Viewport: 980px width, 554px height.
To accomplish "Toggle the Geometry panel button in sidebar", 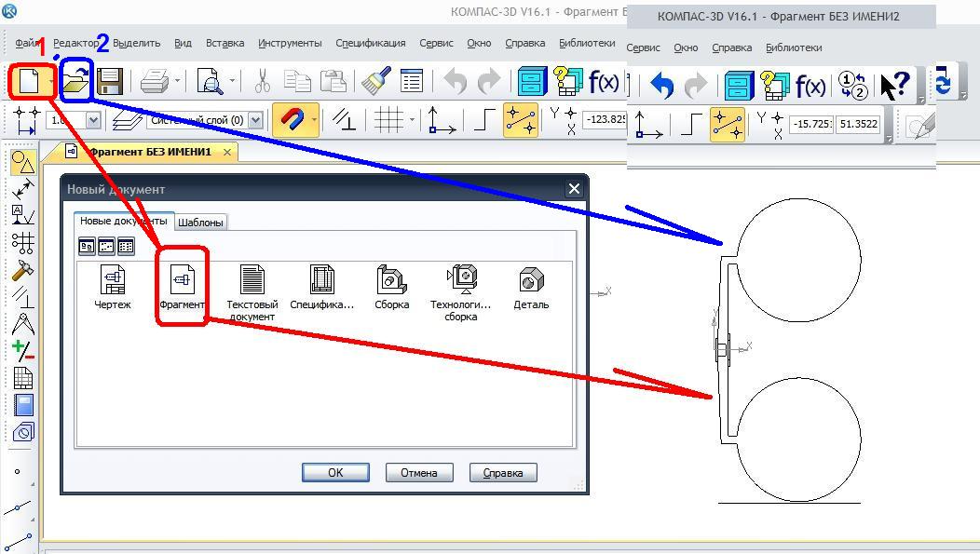I will 23,162.
